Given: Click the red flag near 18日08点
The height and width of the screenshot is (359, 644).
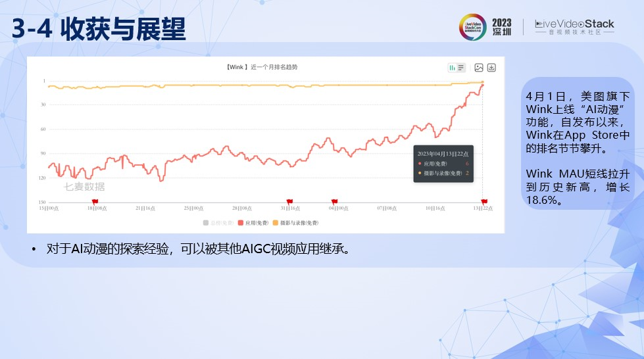Looking at the screenshot, I should pos(95,202).
